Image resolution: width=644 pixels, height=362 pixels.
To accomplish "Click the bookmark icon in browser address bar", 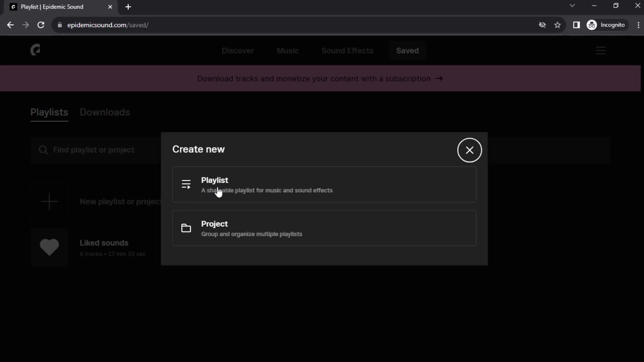I will click(x=558, y=25).
